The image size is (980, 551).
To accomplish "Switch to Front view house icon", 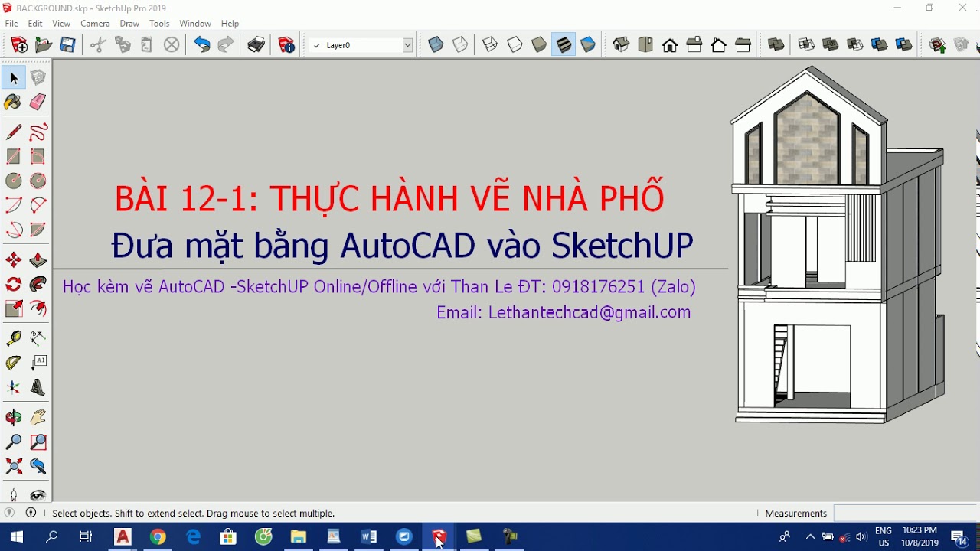I will (x=670, y=45).
